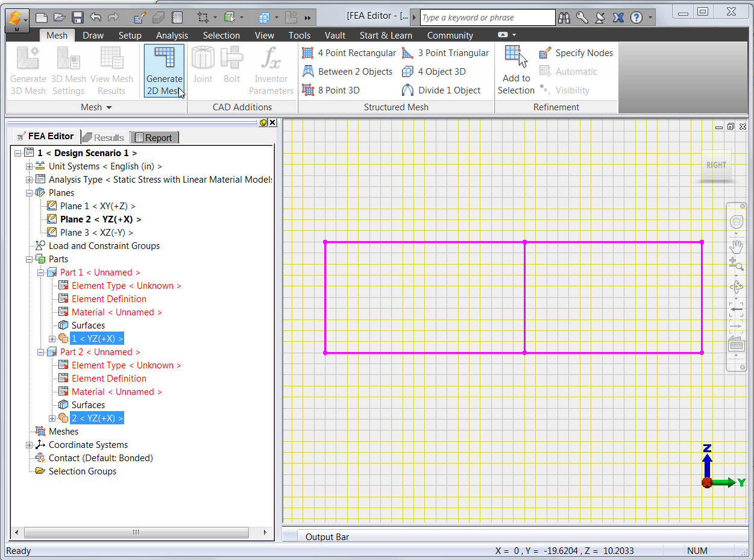This screenshot has width=754, height=560.
Task: Click in the keyword search field
Action: 486,17
